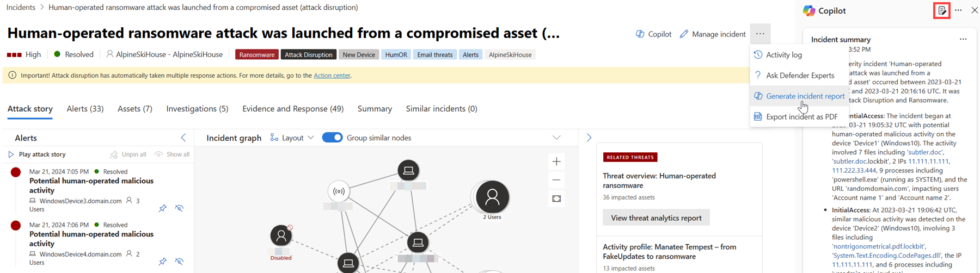Viewport: 980px width, 273px height.
Task: Open the Layout dropdown
Action: click(x=292, y=138)
